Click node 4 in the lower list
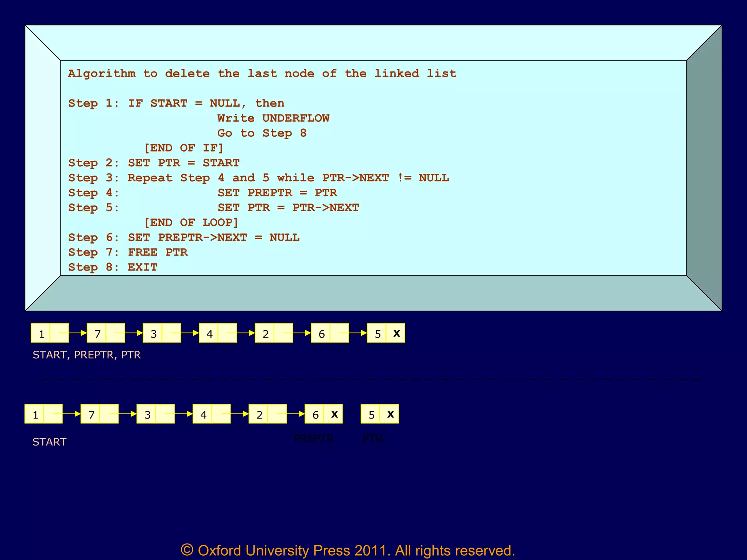 203,415
